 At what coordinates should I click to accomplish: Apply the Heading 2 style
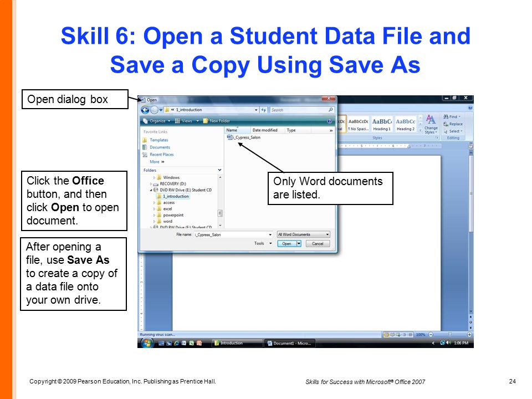pyautogui.click(x=406, y=125)
